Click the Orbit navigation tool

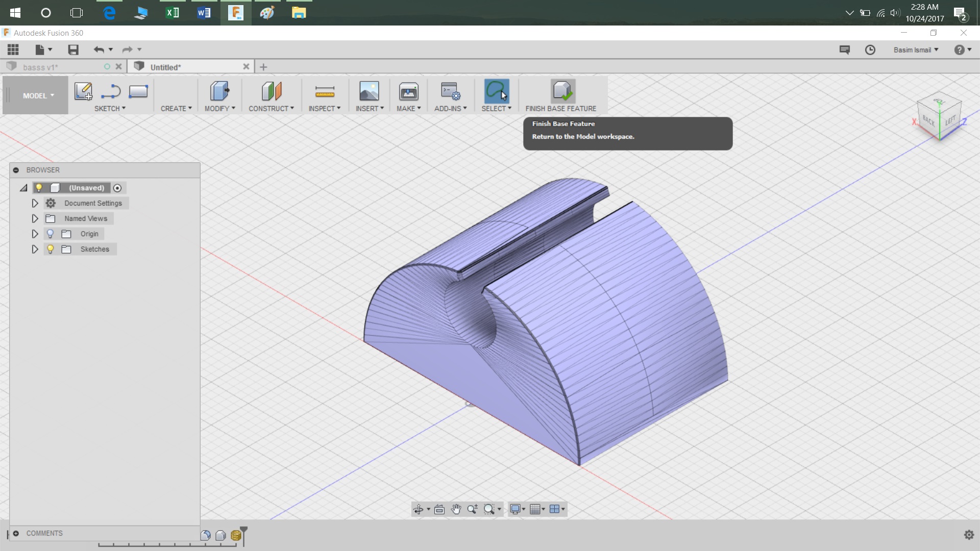418,509
